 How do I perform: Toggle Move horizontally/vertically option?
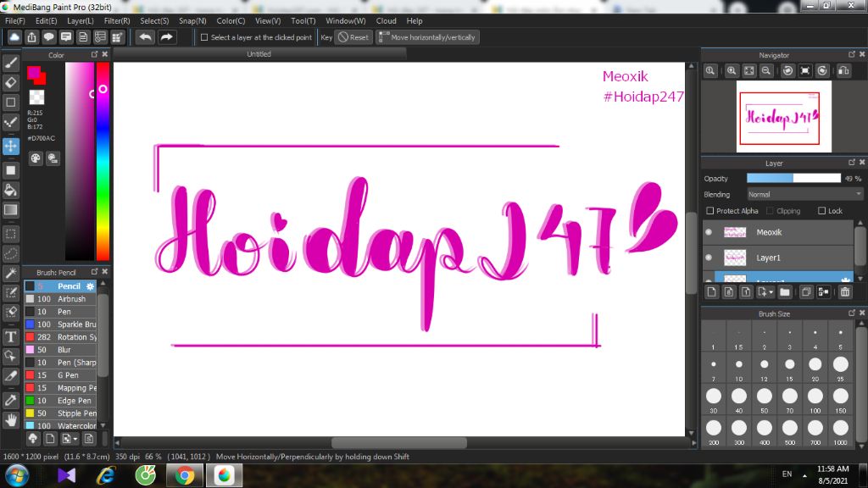pyautogui.click(x=427, y=37)
